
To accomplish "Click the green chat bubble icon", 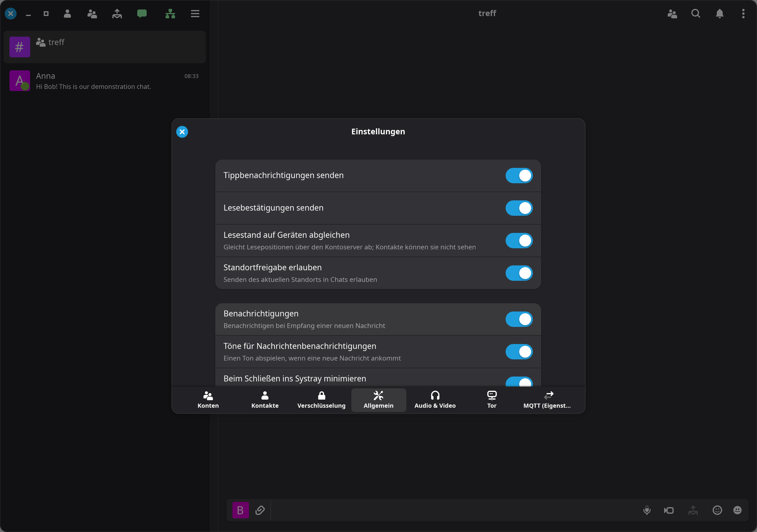I will (142, 14).
